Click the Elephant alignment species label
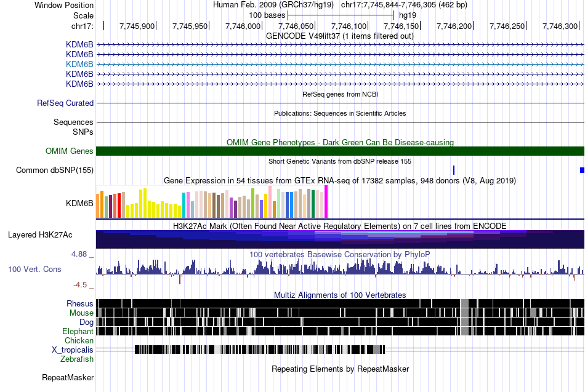 [78, 331]
